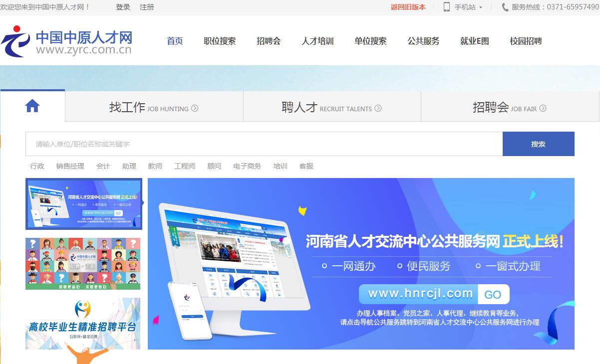Open the 校园招聘 navigation menu item
Viewport: 600px width, 364px height.
click(526, 41)
